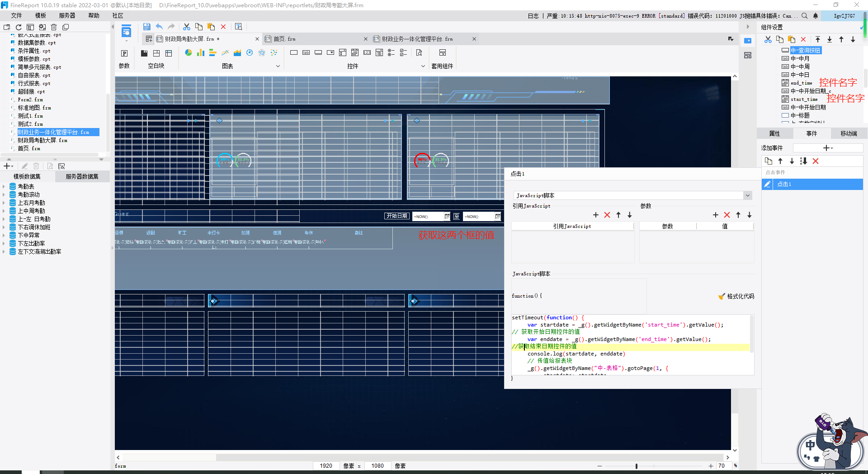Select 中-查询按钮 in component tree
Image resolution: width=868 pixels, height=474 pixels.
point(806,50)
